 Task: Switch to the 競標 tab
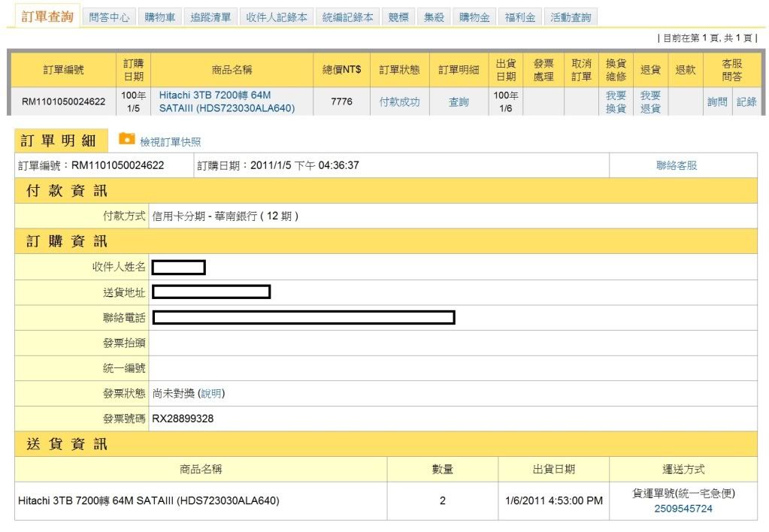[398, 17]
